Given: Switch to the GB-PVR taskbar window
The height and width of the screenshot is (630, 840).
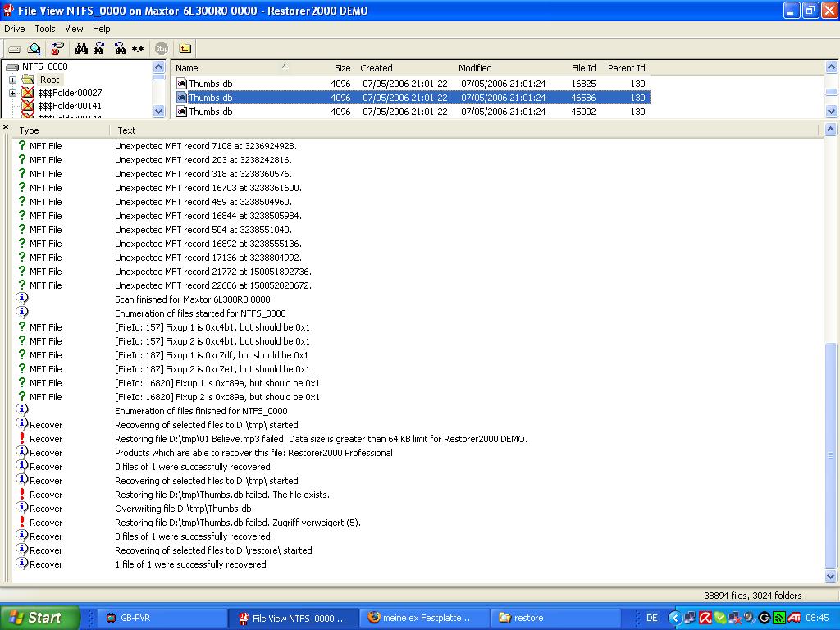Looking at the screenshot, I should click(161, 618).
